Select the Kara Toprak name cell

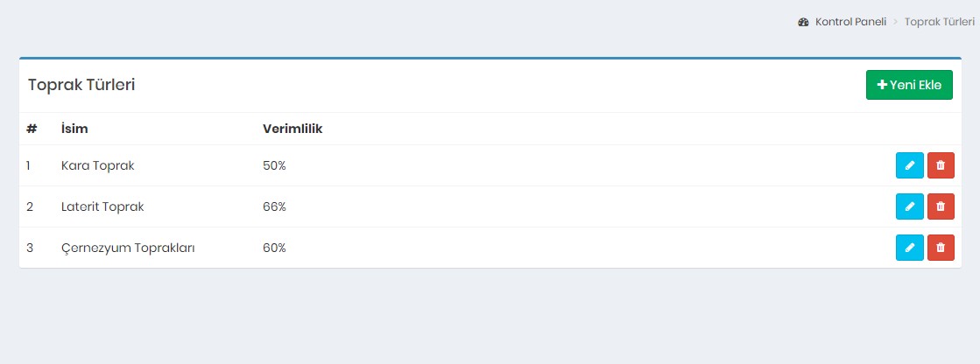pos(97,165)
